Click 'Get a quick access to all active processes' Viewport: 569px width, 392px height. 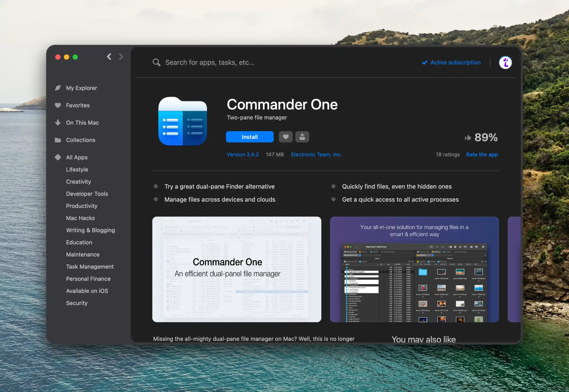(400, 199)
